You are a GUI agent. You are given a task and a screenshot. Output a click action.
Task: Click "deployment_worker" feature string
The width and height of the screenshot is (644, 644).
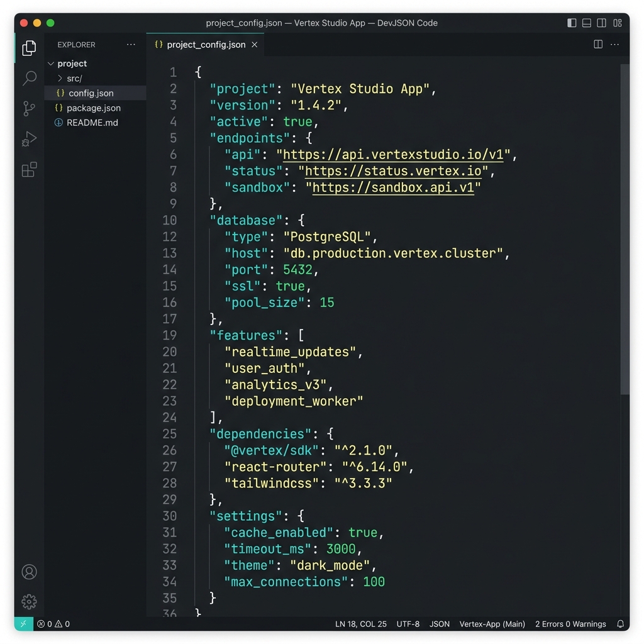tap(294, 401)
